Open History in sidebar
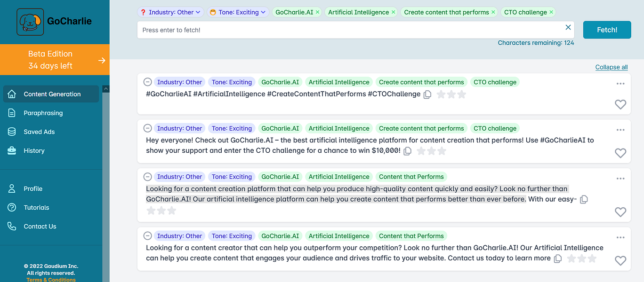Screen dimensions: 644x282 (34, 150)
